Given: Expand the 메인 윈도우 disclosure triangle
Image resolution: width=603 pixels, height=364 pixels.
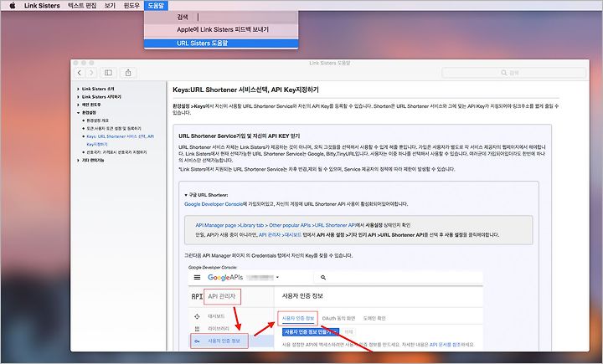Looking at the screenshot, I should [78, 105].
